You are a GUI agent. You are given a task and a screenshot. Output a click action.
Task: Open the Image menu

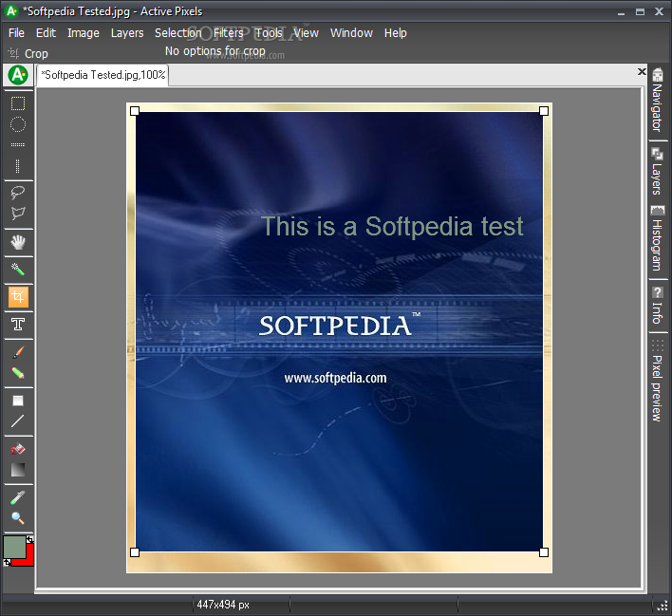[x=84, y=33]
